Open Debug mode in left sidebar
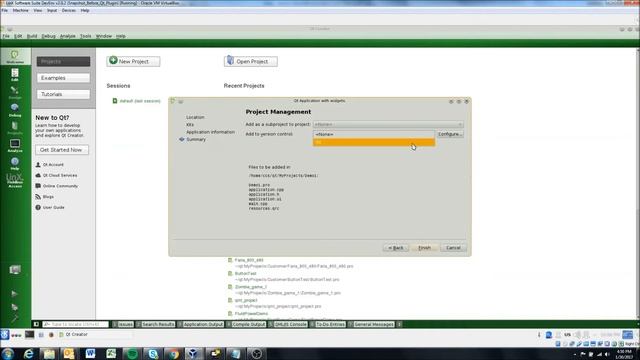 15,110
